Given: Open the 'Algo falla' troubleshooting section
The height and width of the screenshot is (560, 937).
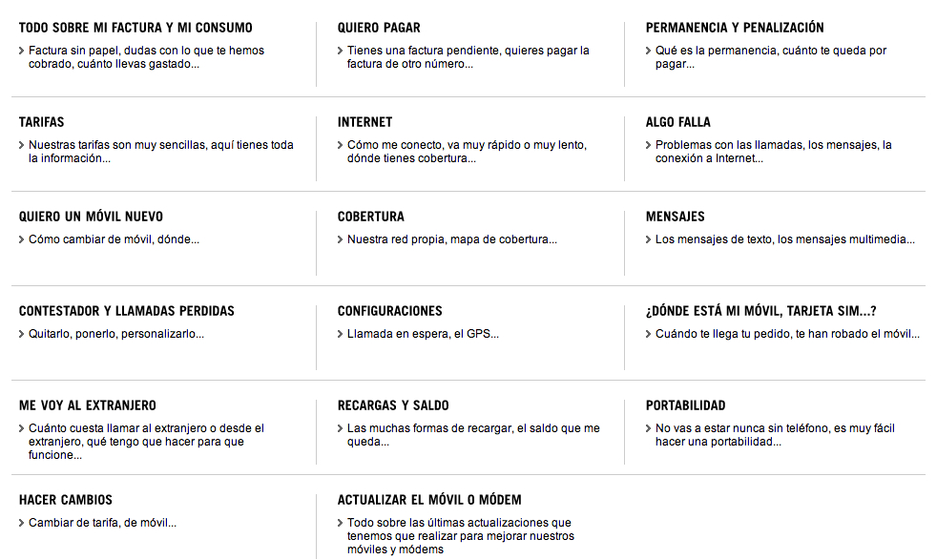Looking at the screenshot, I should coord(678,122).
